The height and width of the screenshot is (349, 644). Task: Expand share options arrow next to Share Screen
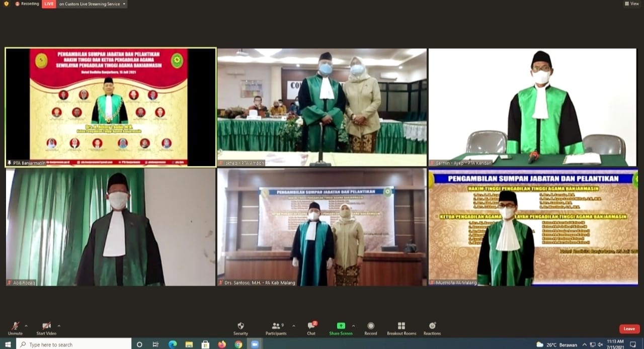click(354, 326)
